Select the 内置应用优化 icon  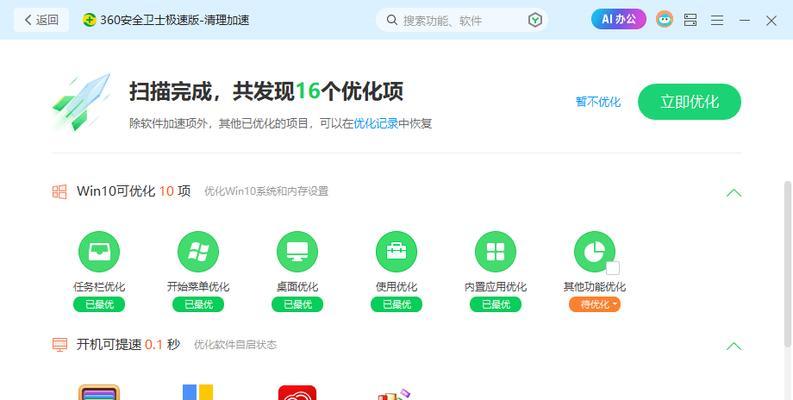click(x=496, y=252)
